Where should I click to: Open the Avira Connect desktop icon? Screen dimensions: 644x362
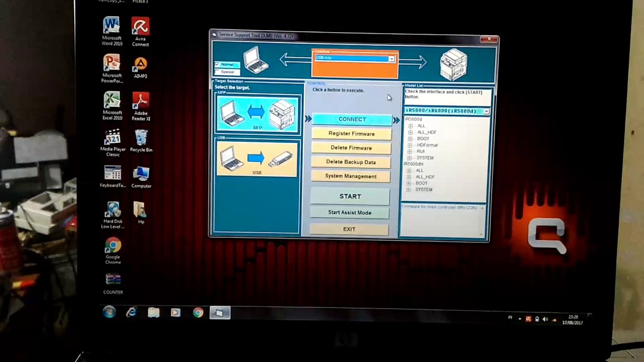pos(140,32)
